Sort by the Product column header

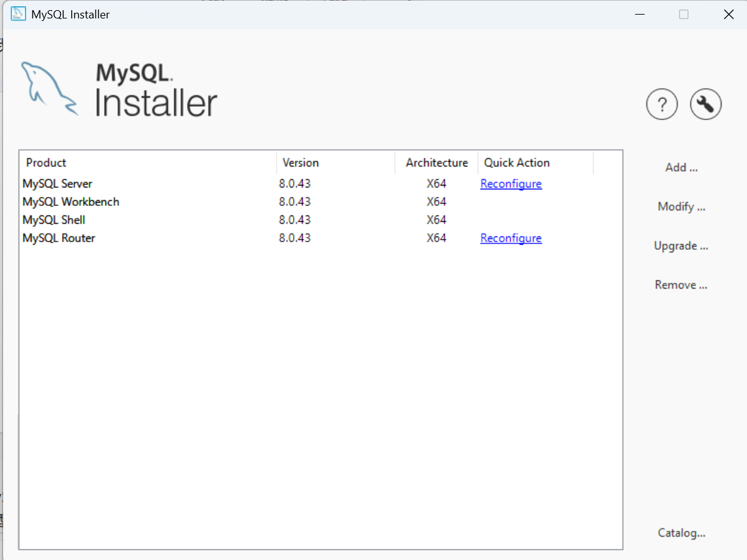coord(148,163)
